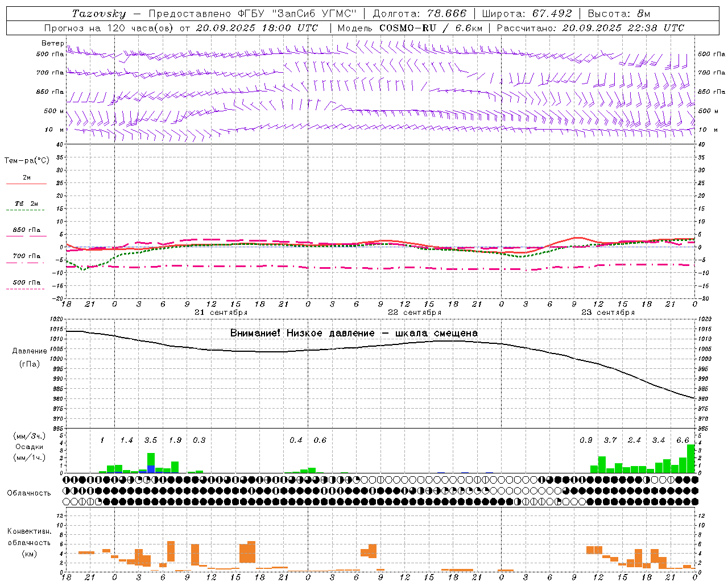
Task: Click the 3-hour precipitation value 0.3
Action: pos(199,440)
